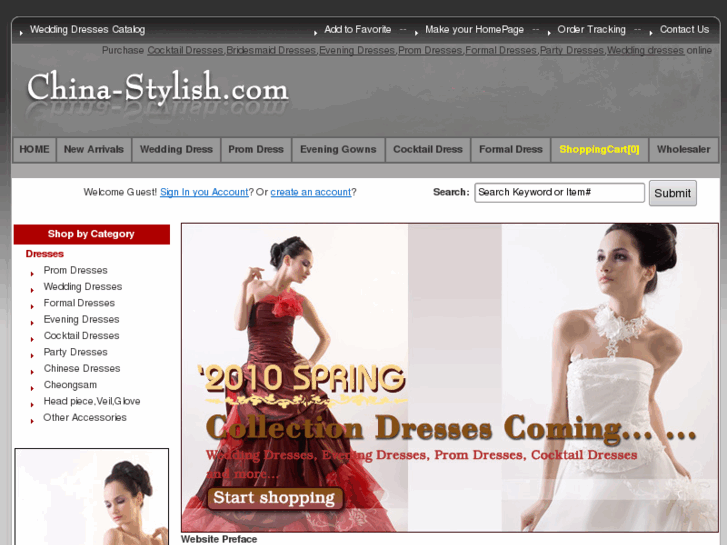The width and height of the screenshot is (727, 545).
Task: Click Bridesmaid Dresses link in header tagline
Action: pos(271,51)
